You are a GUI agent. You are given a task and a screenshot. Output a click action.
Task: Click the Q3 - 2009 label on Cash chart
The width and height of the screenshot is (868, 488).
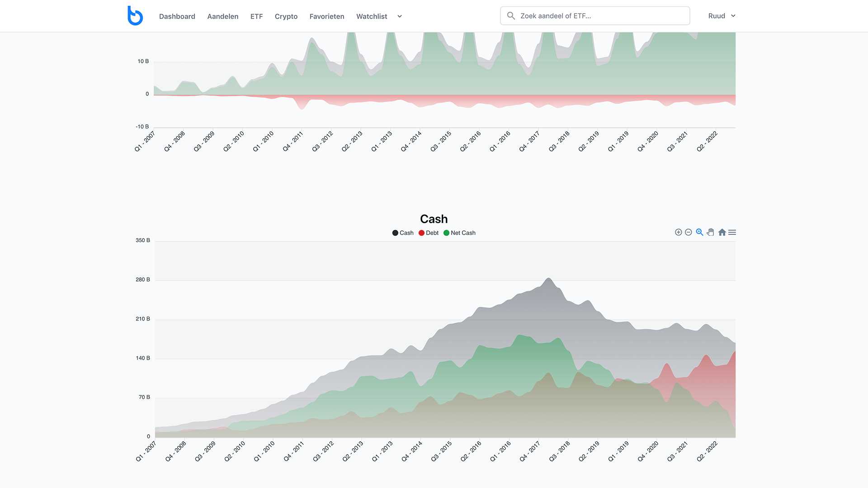pos(205,451)
